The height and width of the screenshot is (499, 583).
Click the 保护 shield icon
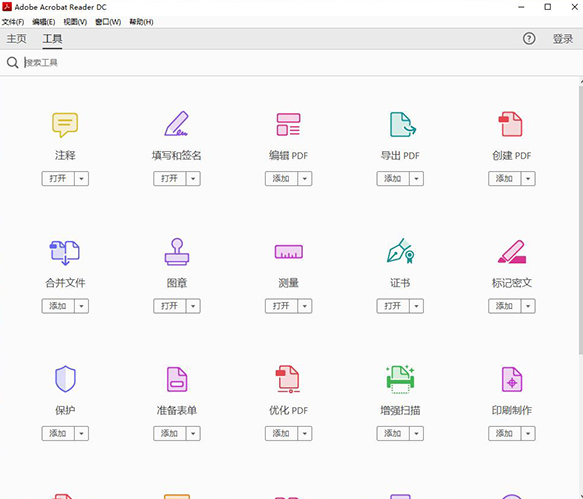[x=65, y=379]
